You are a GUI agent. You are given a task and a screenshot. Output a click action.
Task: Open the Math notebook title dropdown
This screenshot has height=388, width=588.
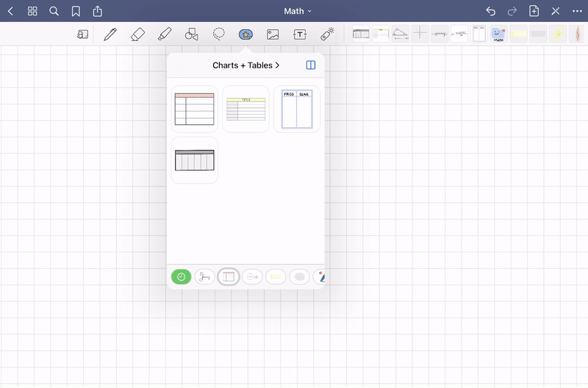pos(298,11)
